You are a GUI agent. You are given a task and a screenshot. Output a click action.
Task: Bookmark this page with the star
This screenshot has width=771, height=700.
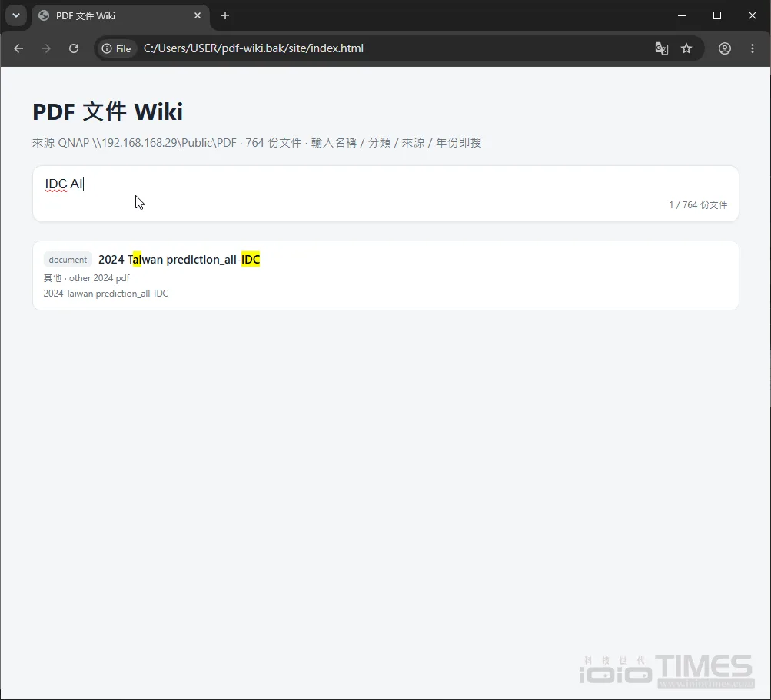tap(686, 48)
